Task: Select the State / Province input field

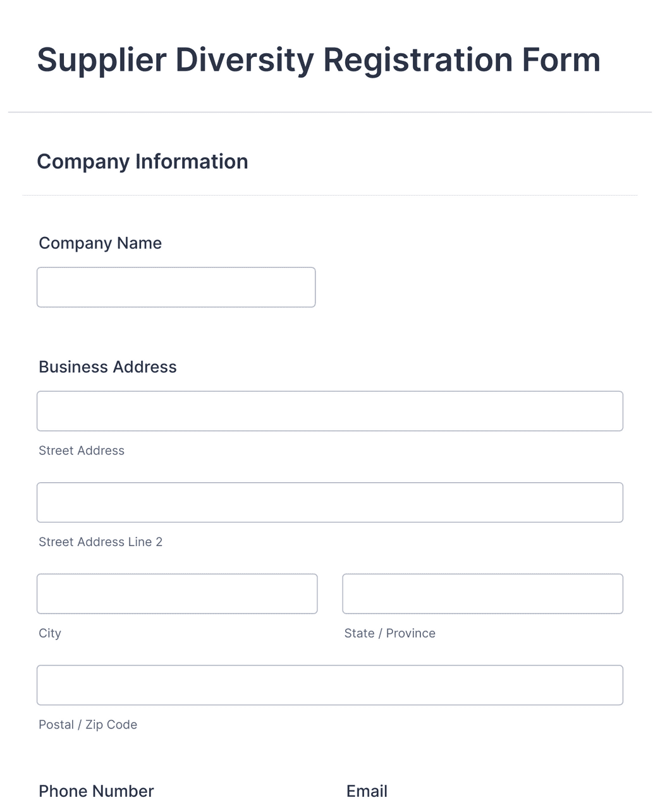Action: 482,593
